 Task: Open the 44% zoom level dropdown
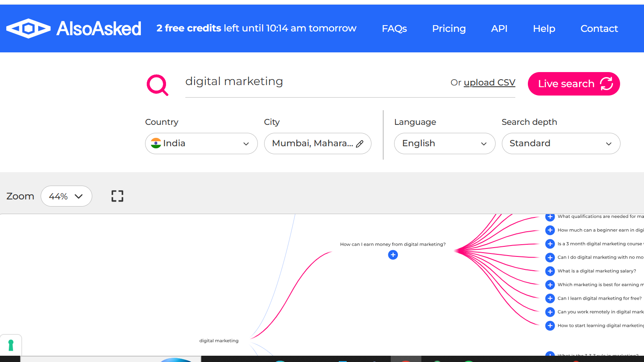[66, 196]
